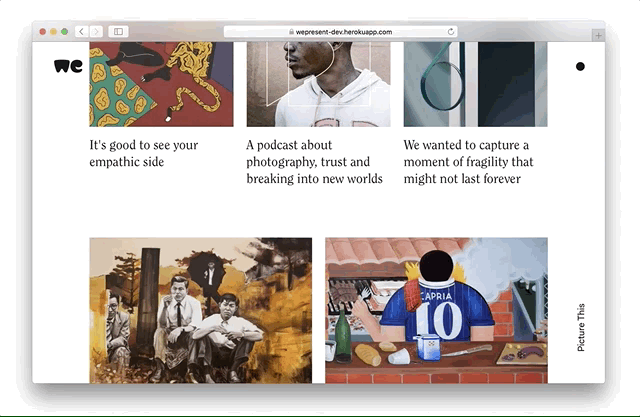The height and width of the screenshot is (417, 640).
Task: Go forward with Safari's forward arrow
Action: coord(96,31)
